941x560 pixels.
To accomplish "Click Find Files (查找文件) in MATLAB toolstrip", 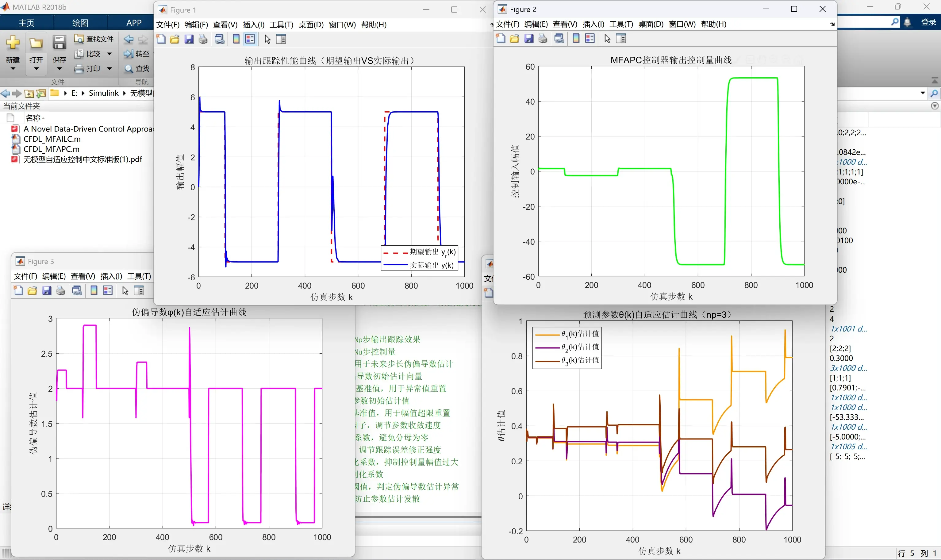I will [x=94, y=39].
